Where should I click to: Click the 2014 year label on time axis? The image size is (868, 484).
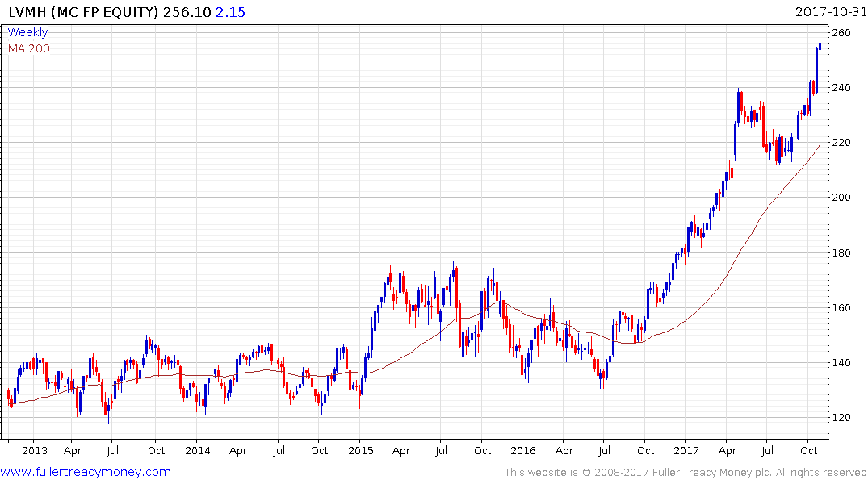click(198, 450)
